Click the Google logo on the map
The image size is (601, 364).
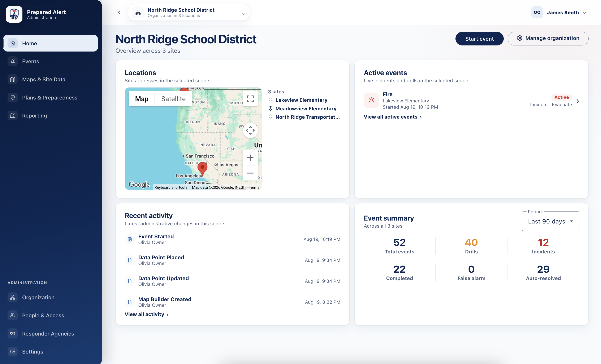coord(139,185)
